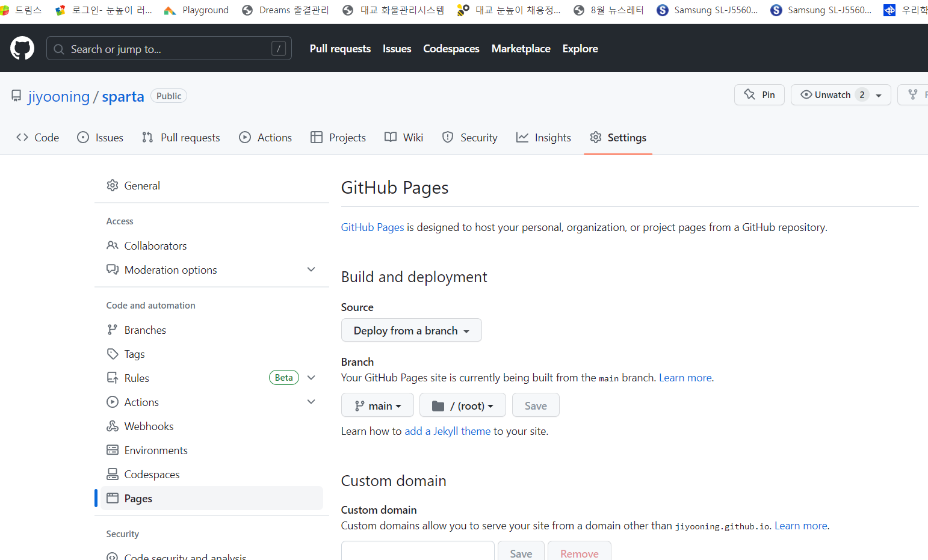The image size is (928, 560).
Task: Click the Rules icon in the sidebar
Action: [113, 378]
